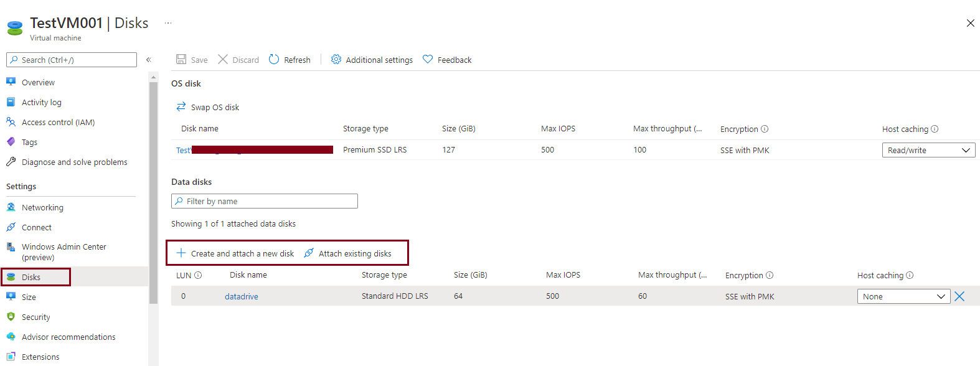Click the Windows Admin Center icon
This screenshot has height=366, width=980.
(11, 246)
